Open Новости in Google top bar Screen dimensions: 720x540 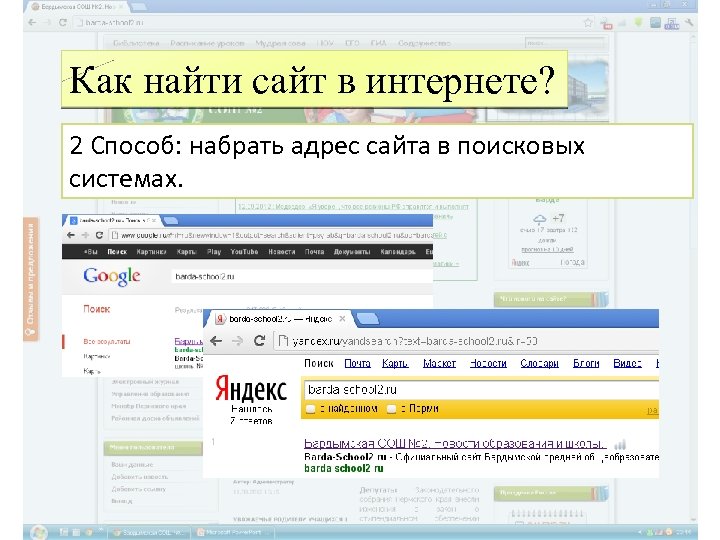[x=281, y=252]
